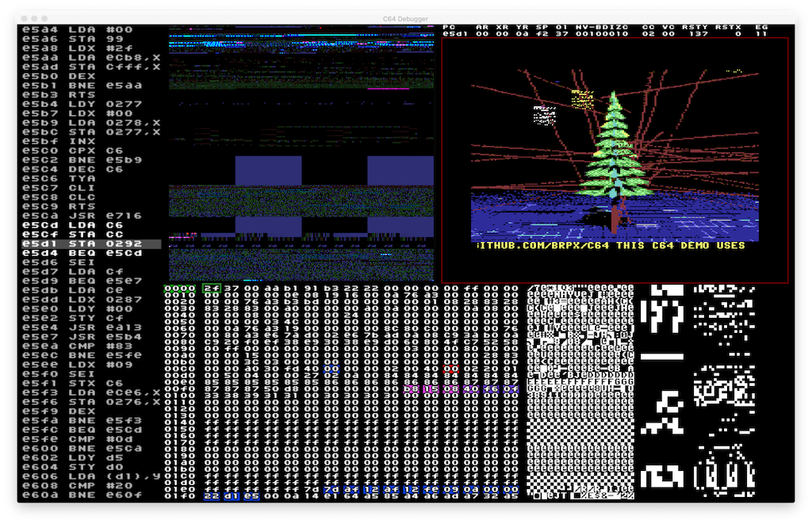This screenshot has height=524, width=812.
Task: Toggle the Carry flag bit in the status register
Action: click(x=626, y=34)
